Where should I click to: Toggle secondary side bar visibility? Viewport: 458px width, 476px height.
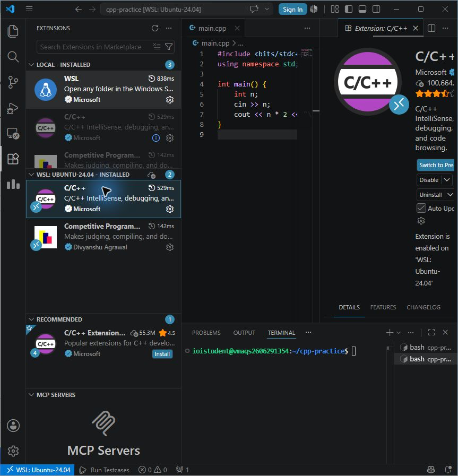point(376,9)
